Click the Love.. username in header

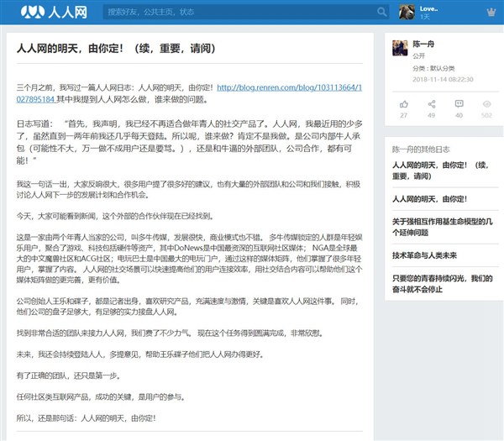[x=430, y=8]
